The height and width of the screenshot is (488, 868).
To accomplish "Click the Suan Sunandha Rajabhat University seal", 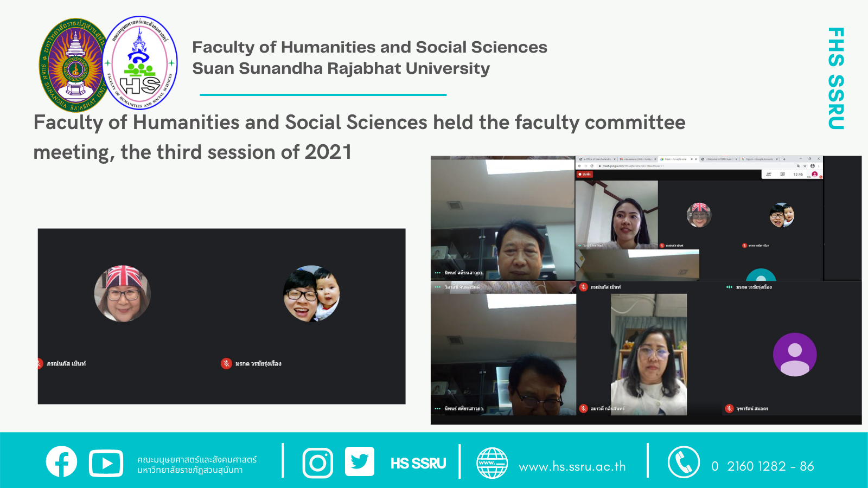I will 74,65.
